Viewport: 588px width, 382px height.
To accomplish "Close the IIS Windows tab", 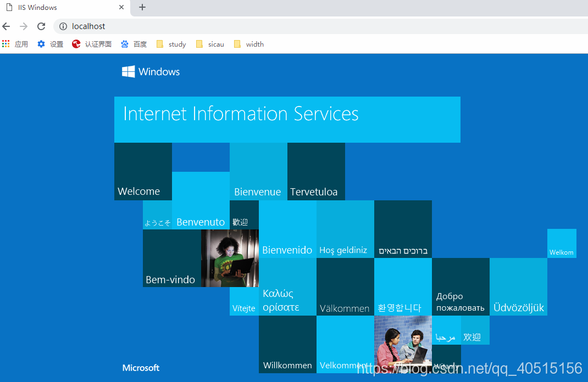I will pyautogui.click(x=121, y=7).
